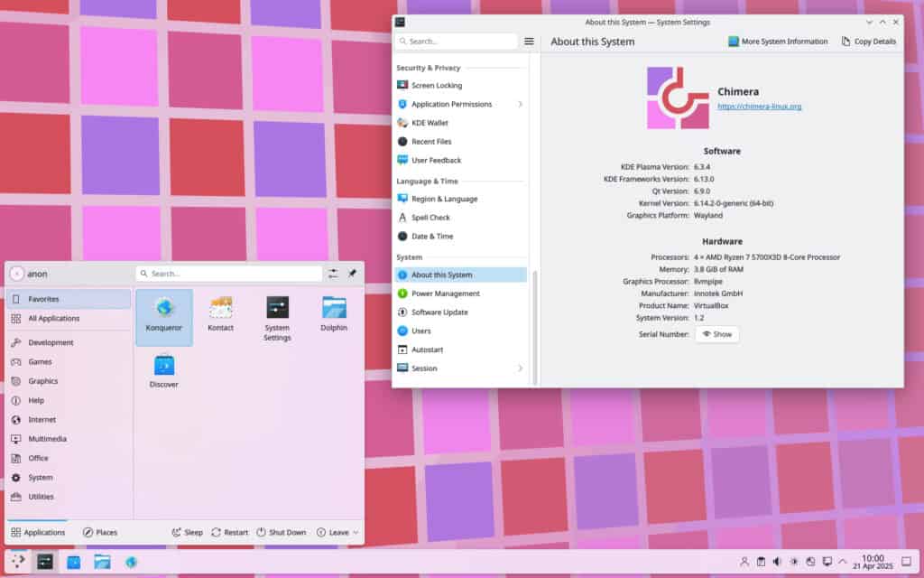Open the volume tray icon

pyautogui.click(x=777, y=562)
